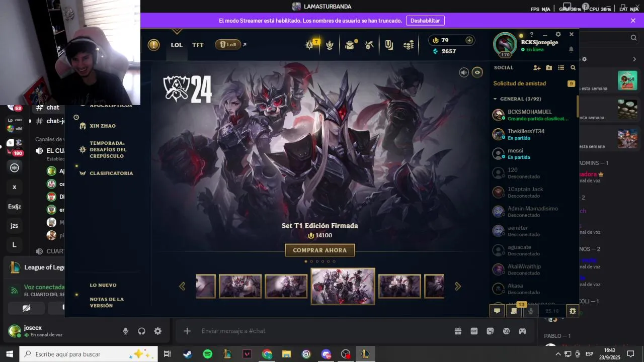The image size is (644, 362).
Task: Dismiss the Streamer mode banner
Action: 633,21
